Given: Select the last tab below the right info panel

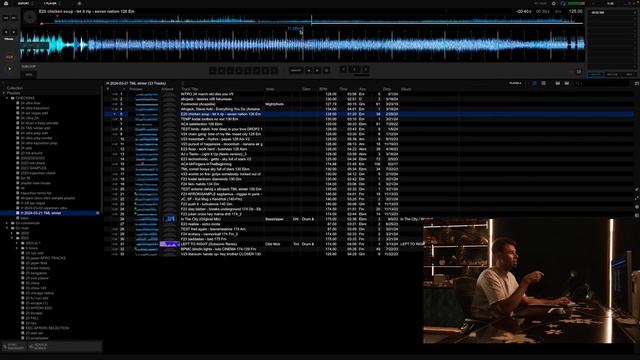Looking at the screenshot, I should [629, 74].
